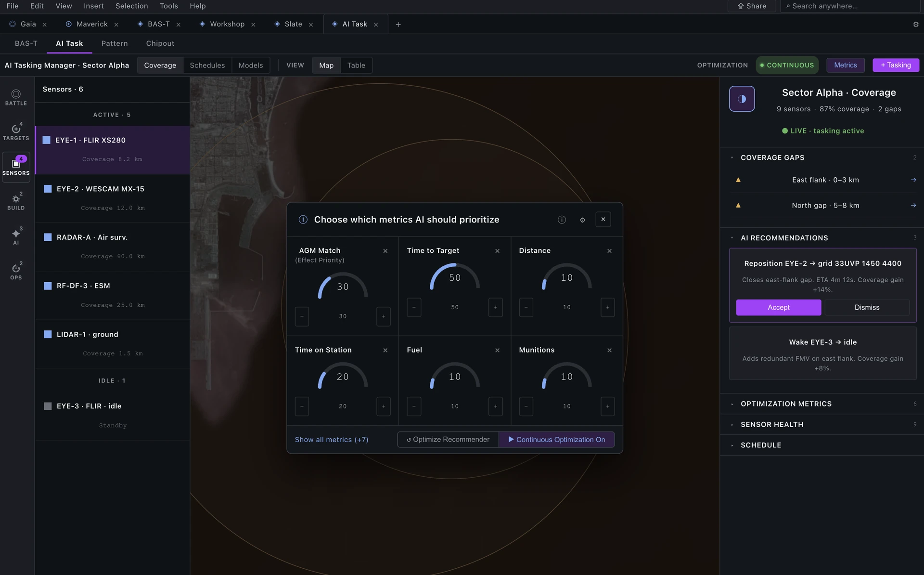Toggle EYE-3 FLIR idle checkbox
Viewport: 924px width, 575px height.
[48, 406]
